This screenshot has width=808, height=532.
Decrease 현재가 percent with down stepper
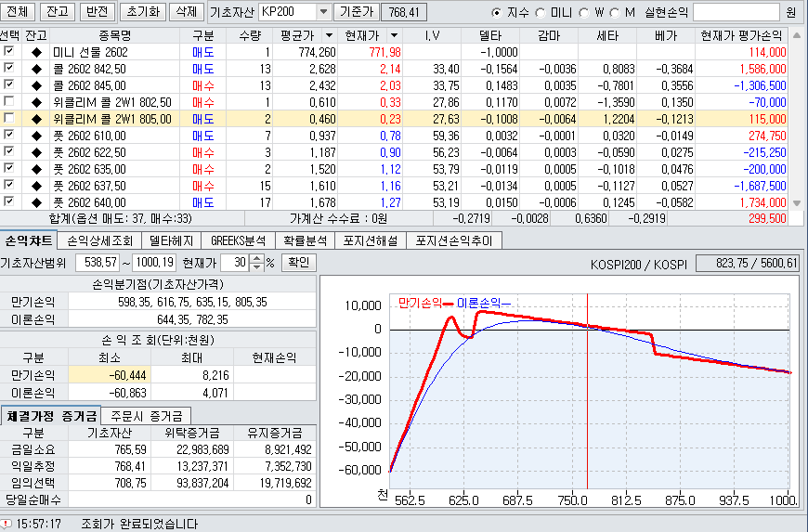(x=256, y=267)
